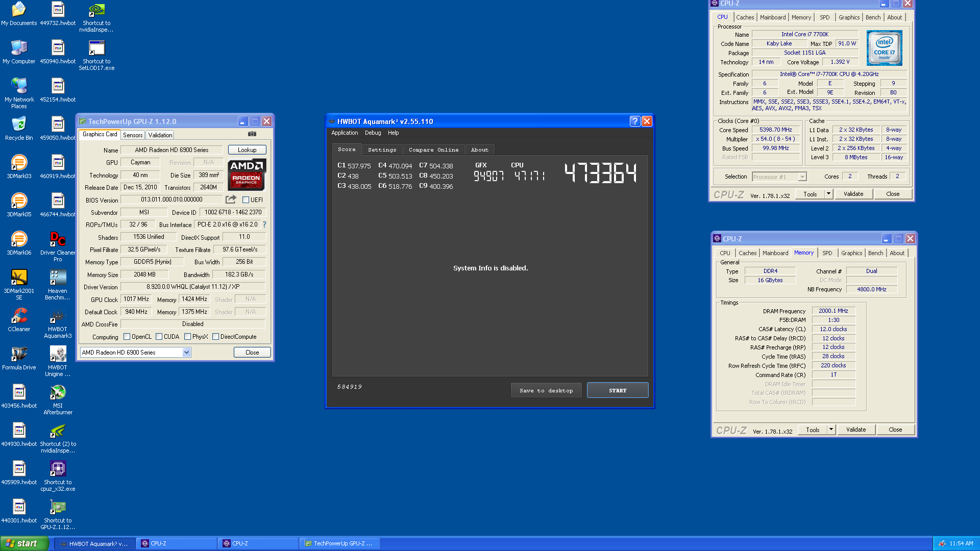Launch HWBOT Aquamark3 desktop shortcut
The image size is (980, 551).
[58, 323]
